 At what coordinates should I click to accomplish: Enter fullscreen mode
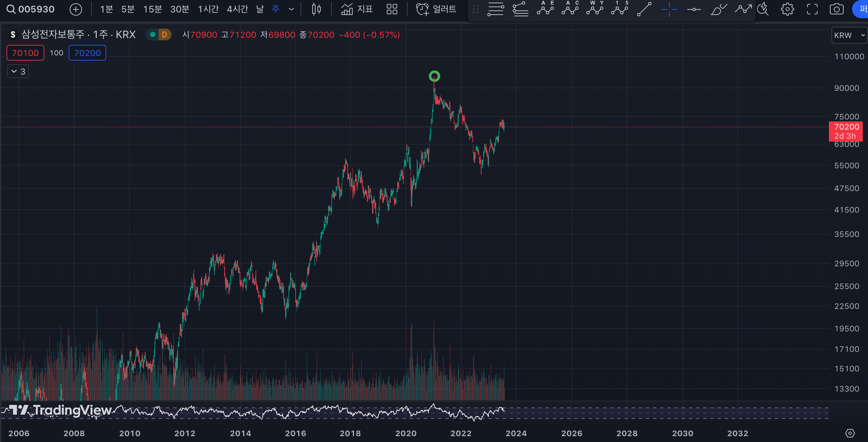point(812,9)
